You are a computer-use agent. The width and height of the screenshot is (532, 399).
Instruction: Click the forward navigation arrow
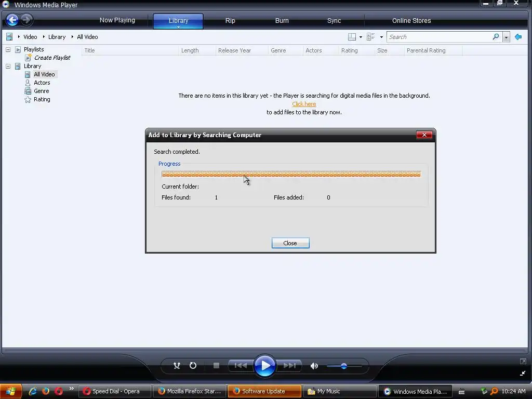pos(26,20)
